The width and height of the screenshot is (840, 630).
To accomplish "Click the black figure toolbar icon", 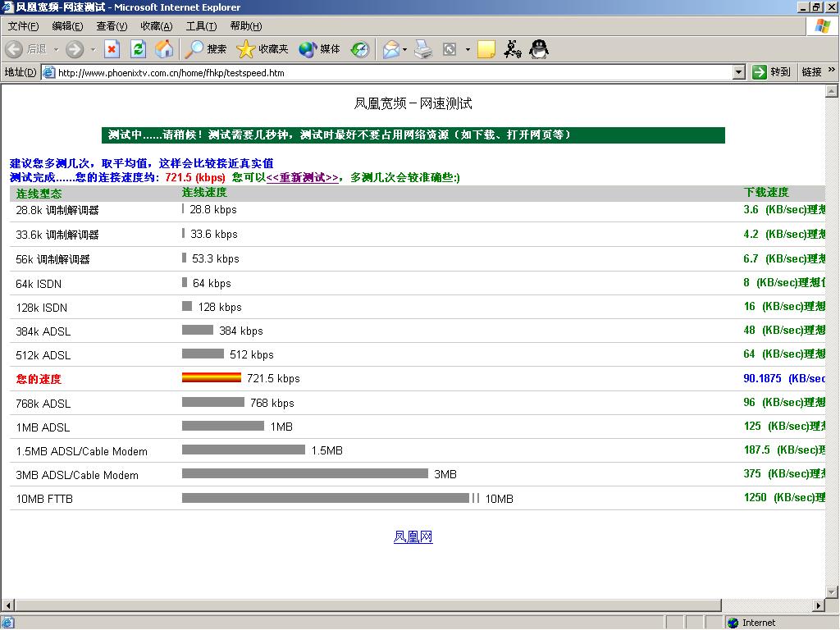I will click(x=513, y=49).
